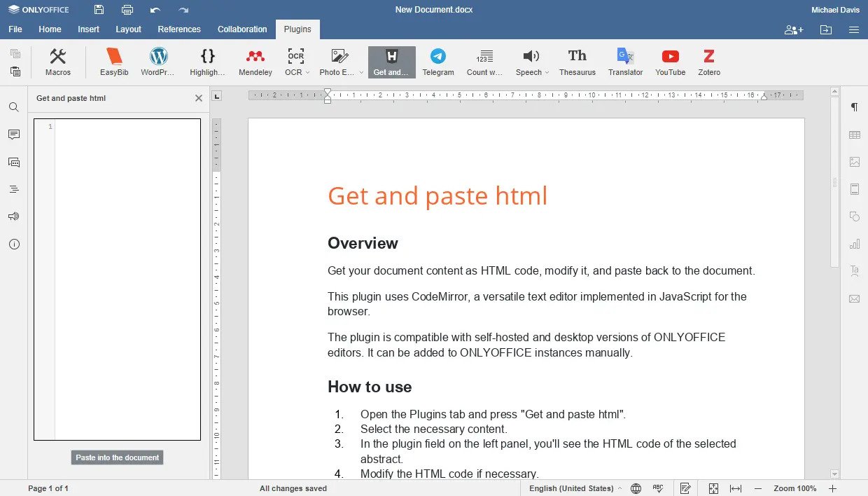Open Search in the left sidebar
The image size is (868, 496).
tap(14, 107)
